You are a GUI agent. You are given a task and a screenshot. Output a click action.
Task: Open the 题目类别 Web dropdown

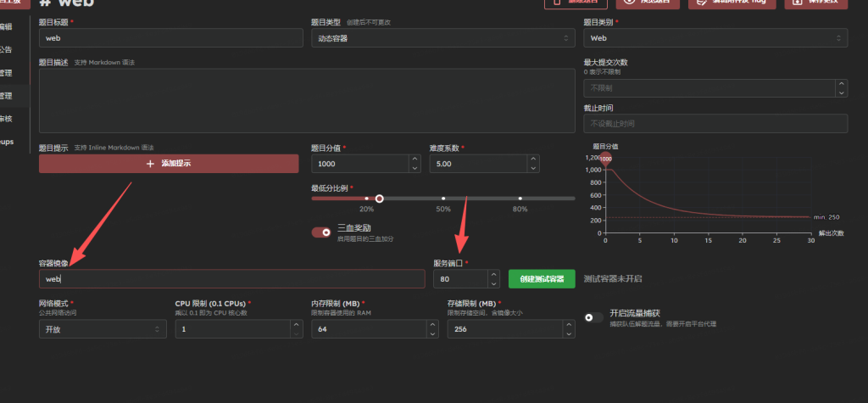(x=715, y=38)
